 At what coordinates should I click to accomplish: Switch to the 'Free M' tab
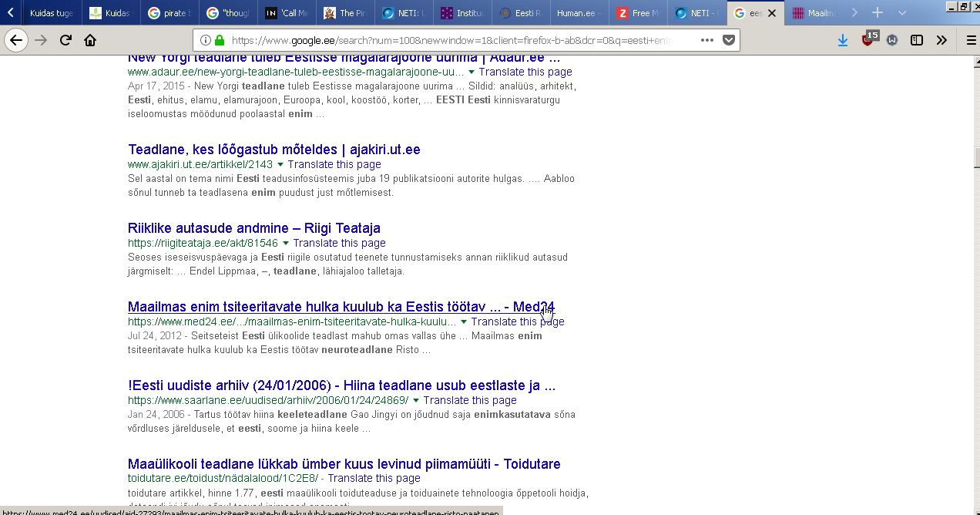(638, 13)
